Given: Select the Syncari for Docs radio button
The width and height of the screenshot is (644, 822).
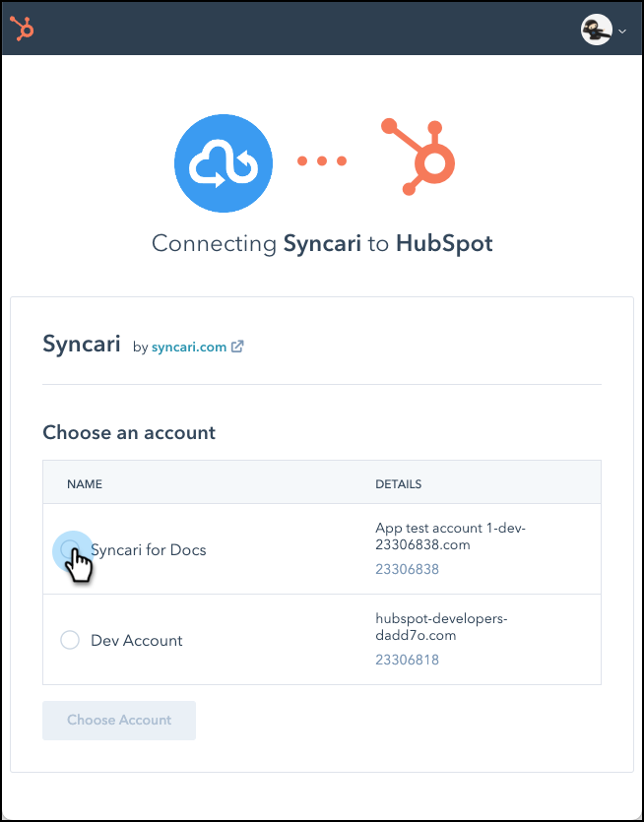Looking at the screenshot, I should pyautogui.click(x=70, y=549).
